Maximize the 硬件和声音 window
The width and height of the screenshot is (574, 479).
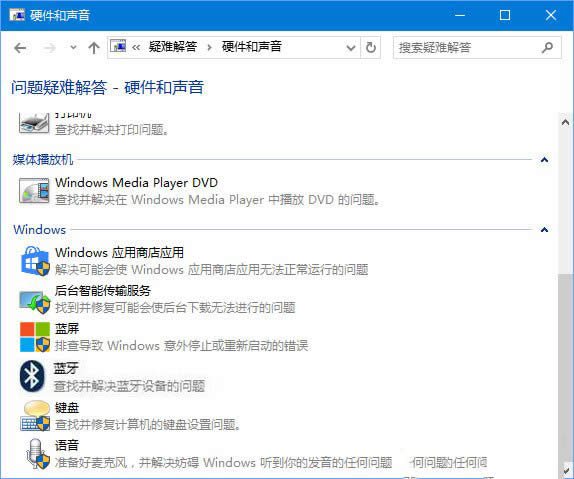pyautogui.click(x=505, y=15)
